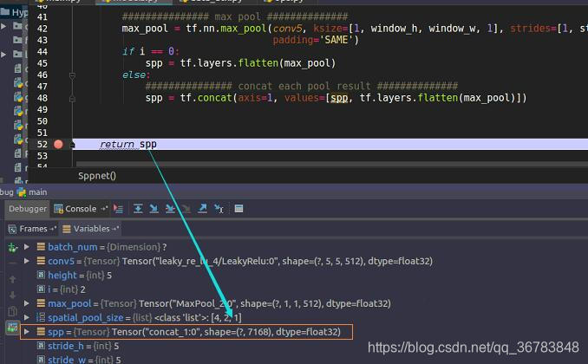
Task: Click 'if i == 0:' on line 44
Action: point(151,51)
